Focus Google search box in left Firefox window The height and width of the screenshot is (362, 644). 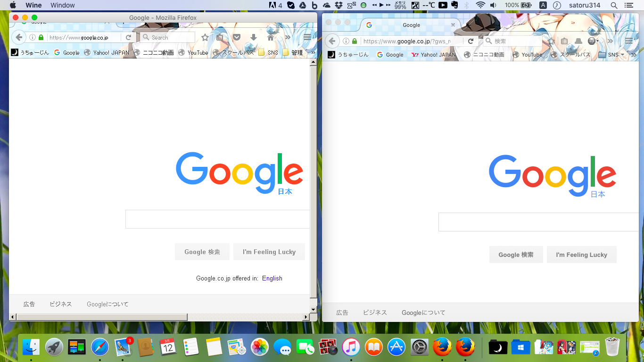tap(217, 219)
